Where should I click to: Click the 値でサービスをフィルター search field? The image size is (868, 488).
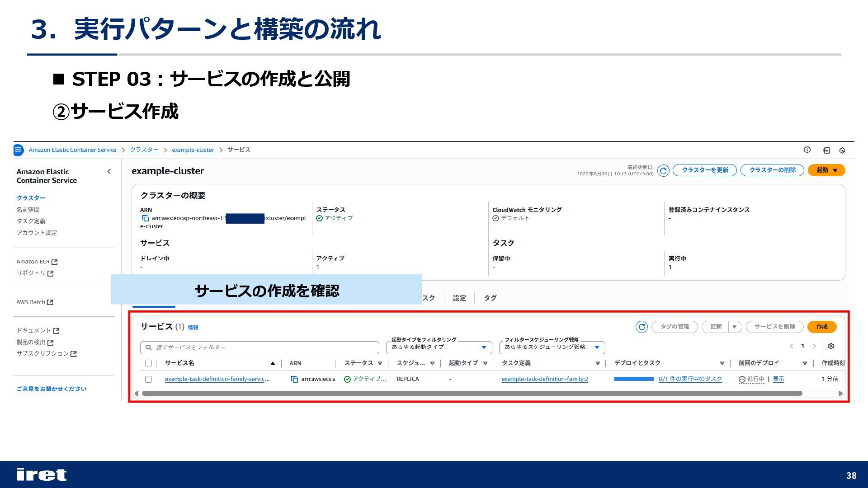tap(259, 347)
